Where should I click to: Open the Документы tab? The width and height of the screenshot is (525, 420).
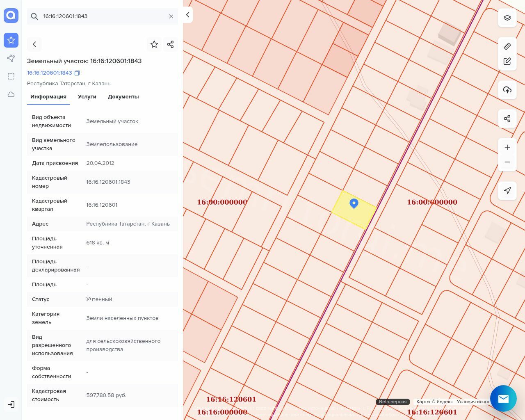[x=123, y=97]
